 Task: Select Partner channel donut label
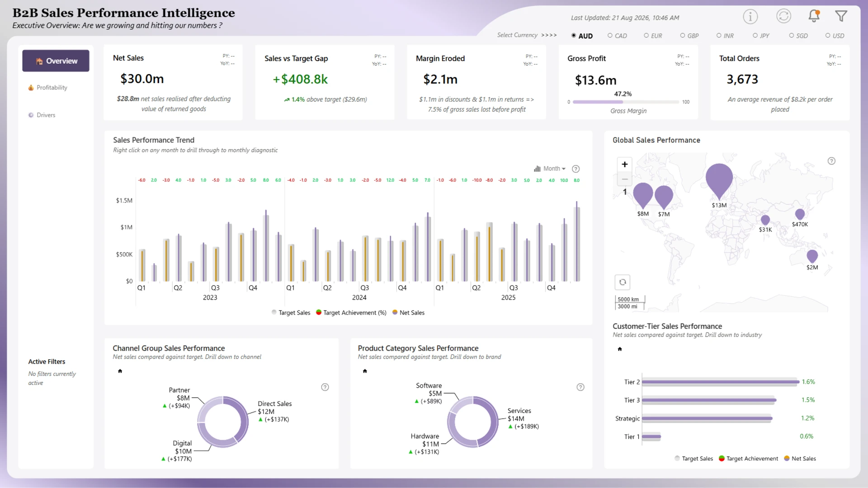click(x=177, y=398)
